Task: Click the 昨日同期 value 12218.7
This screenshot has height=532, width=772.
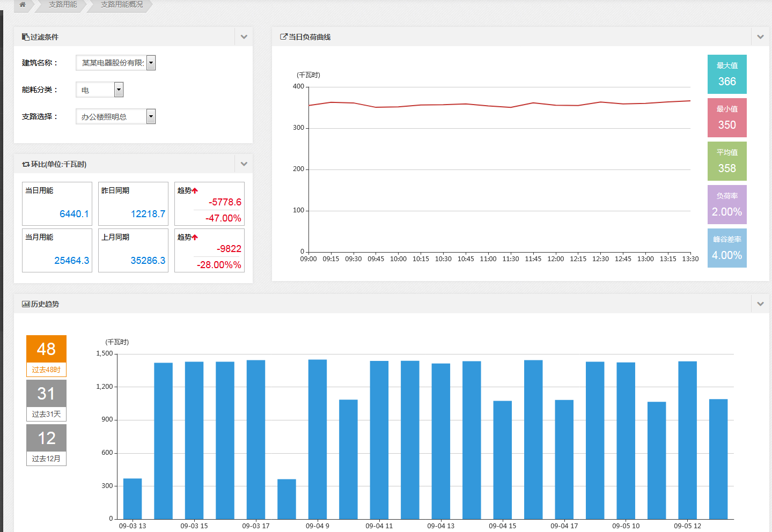Action: [148, 214]
